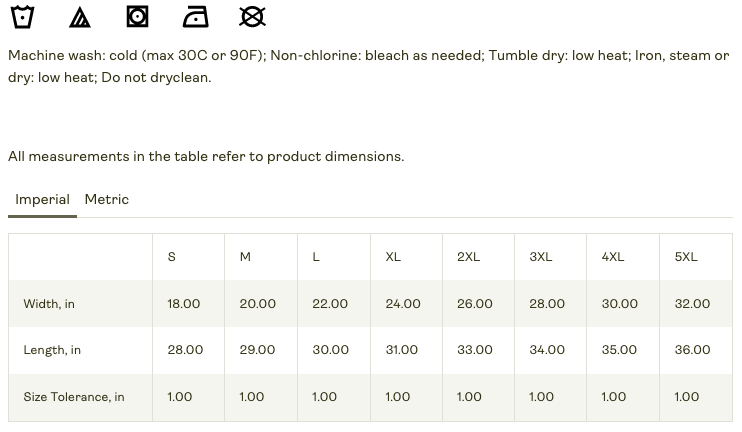Click the iron care icon

196,16
